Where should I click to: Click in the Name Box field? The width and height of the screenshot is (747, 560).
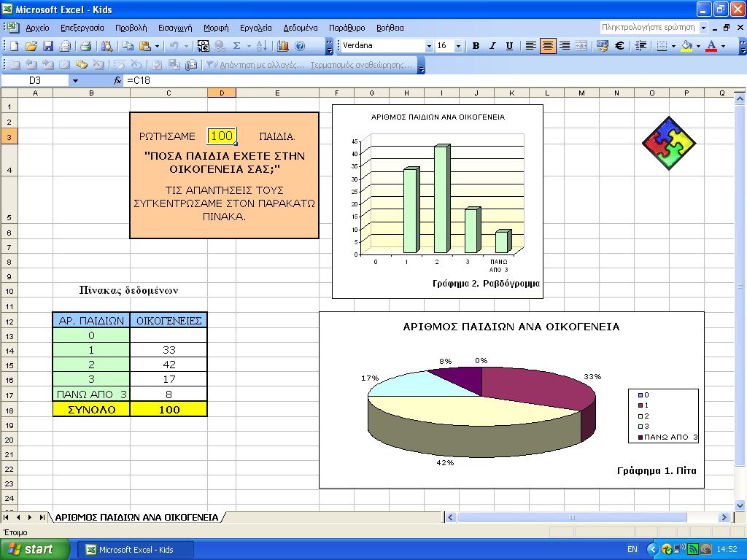pos(35,80)
